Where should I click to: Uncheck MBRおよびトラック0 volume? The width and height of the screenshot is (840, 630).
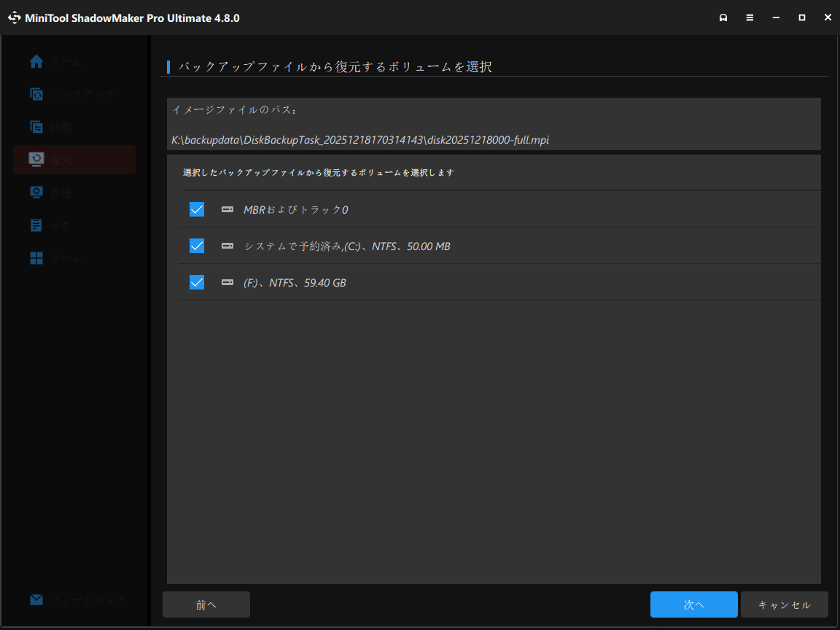(x=196, y=209)
